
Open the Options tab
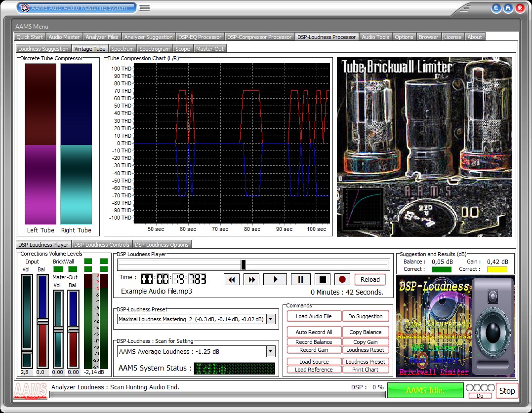[x=404, y=37]
